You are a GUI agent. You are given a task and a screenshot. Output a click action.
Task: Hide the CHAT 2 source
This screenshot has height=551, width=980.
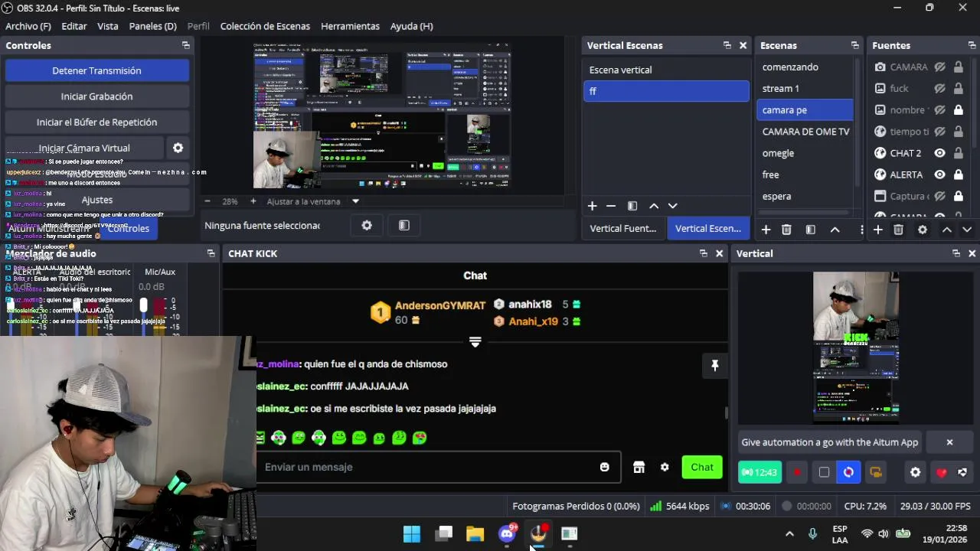tap(940, 153)
